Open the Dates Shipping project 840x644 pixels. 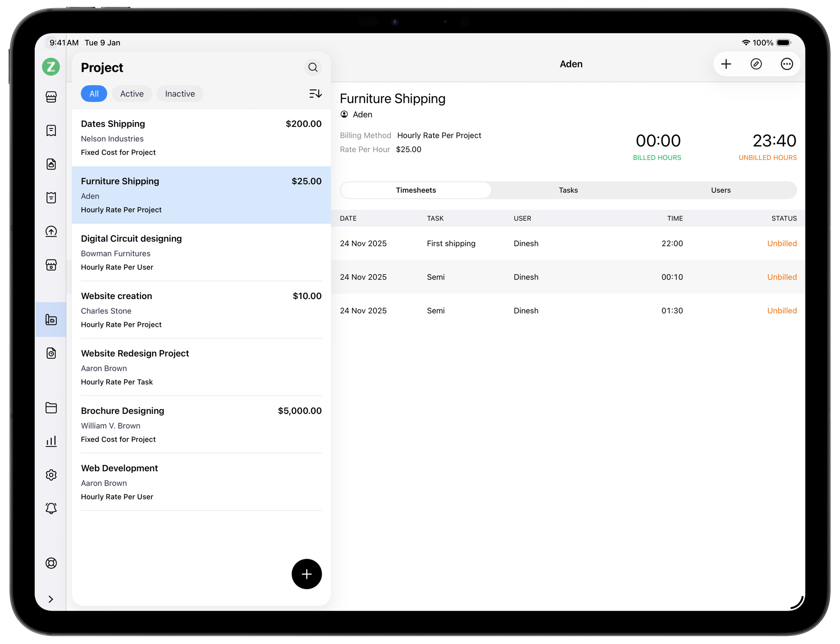click(x=201, y=137)
